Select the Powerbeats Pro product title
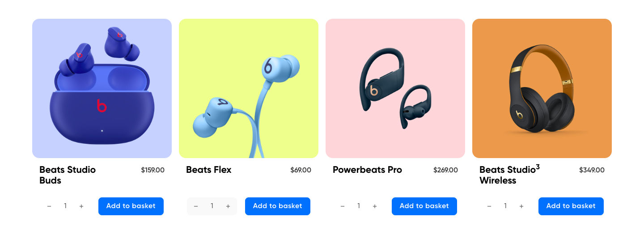The height and width of the screenshot is (234, 644). click(367, 170)
